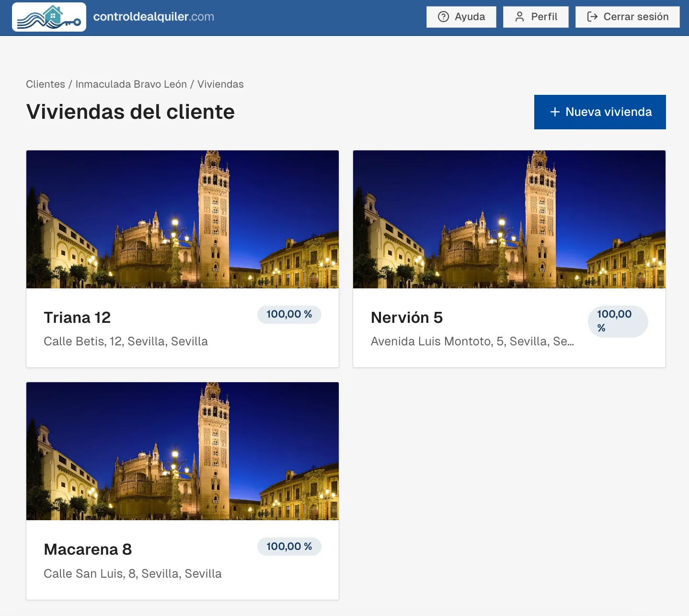This screenshot has height=616, width=689.
Task: Click the plus icon in Nueva vivienda
Action: point(555,112)
